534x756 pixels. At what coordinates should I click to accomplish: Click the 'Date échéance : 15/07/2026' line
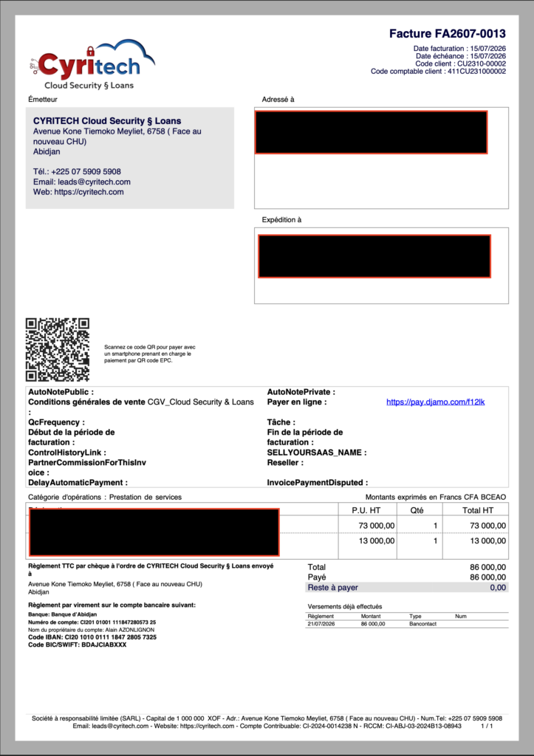(x=461, y=56)
